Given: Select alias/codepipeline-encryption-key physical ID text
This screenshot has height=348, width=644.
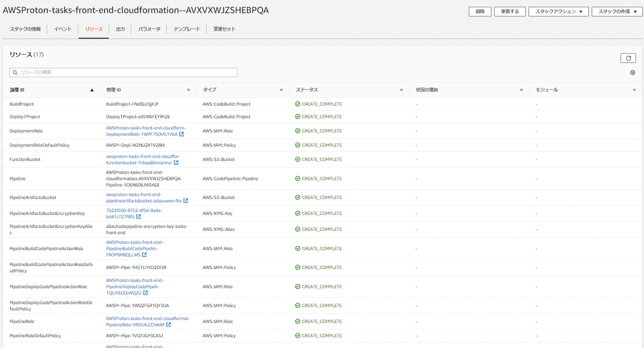Looking at the screenshot, I should tap(147, 229).
